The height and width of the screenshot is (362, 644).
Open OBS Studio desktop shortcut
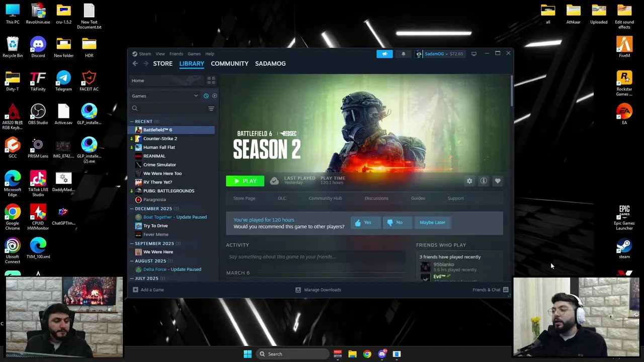[x=38, y=114]
